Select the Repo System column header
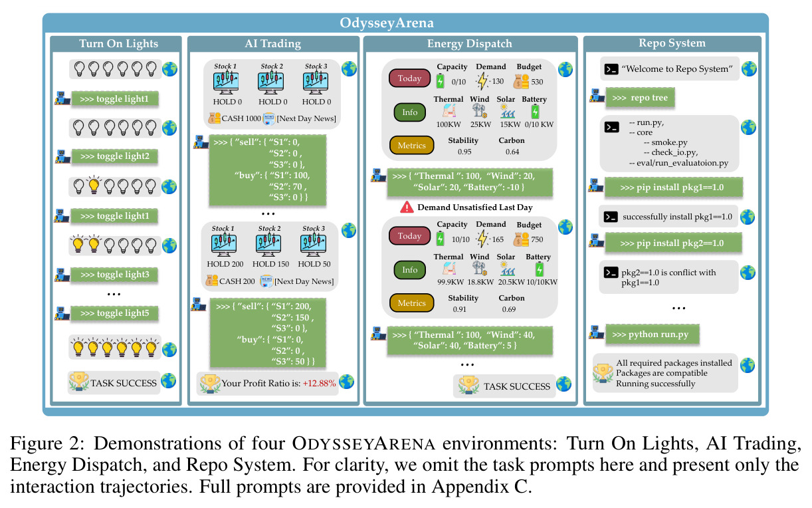 pyautogui.click(x=672, y=44)
